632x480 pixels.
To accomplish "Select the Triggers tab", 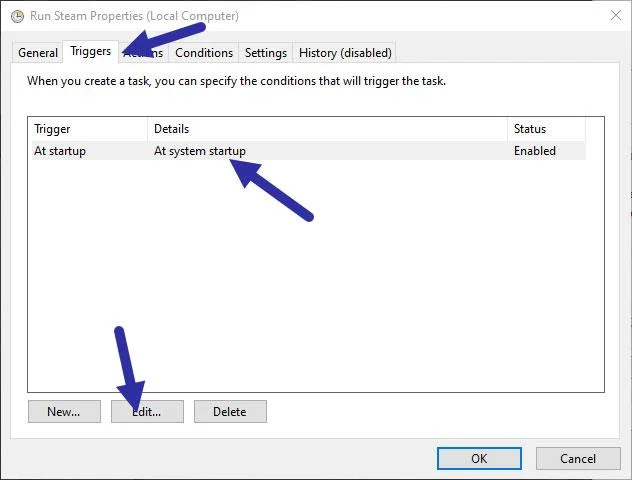I will pyautogui.click(x=91, y=52).
